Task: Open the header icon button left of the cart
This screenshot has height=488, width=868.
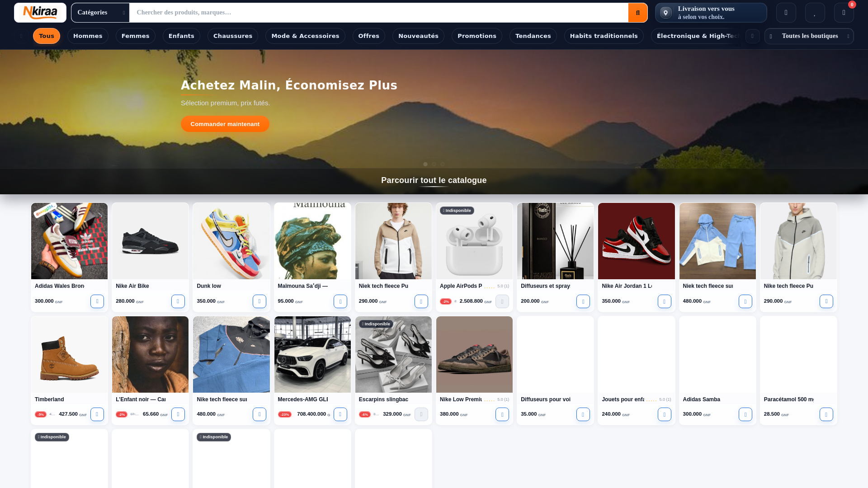Action: [815, 13]
